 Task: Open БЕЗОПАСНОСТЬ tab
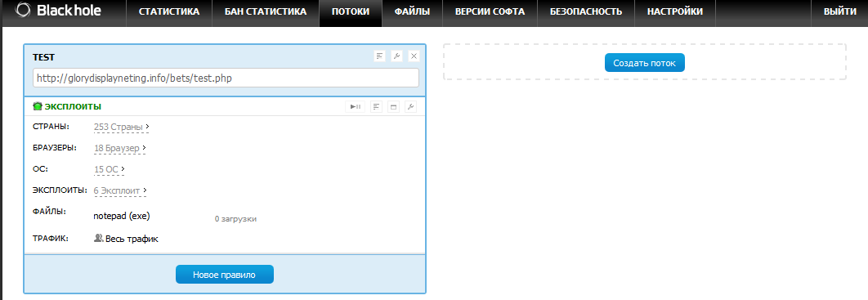coord(586,11)
